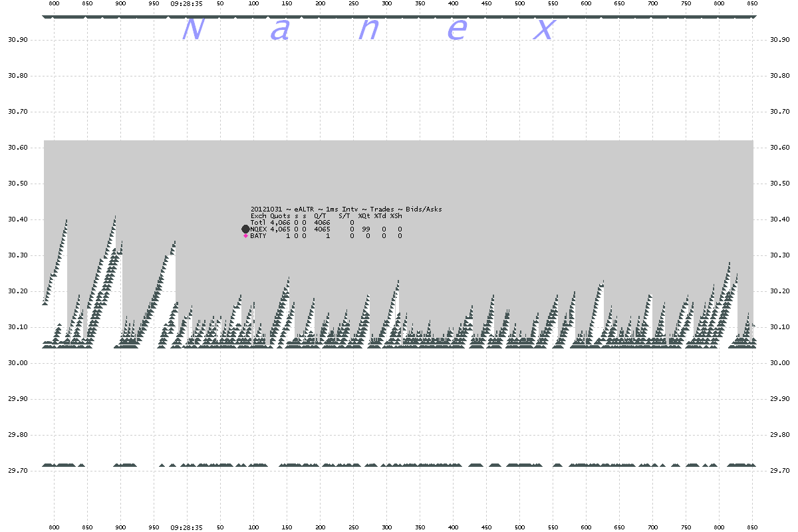The image size is (798, 532).
Task: Click the NQEX quote count '4,065'
Action: click(x=281, y=229)
